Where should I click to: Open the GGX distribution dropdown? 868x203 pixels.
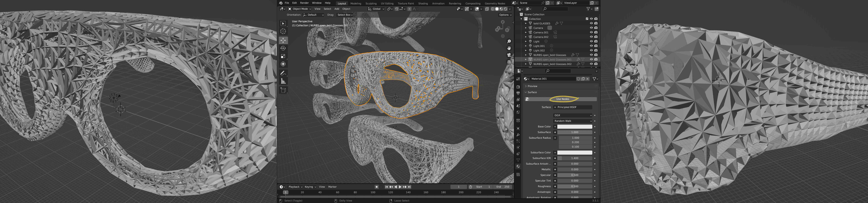pyautogui.click(x=573, y=115)
